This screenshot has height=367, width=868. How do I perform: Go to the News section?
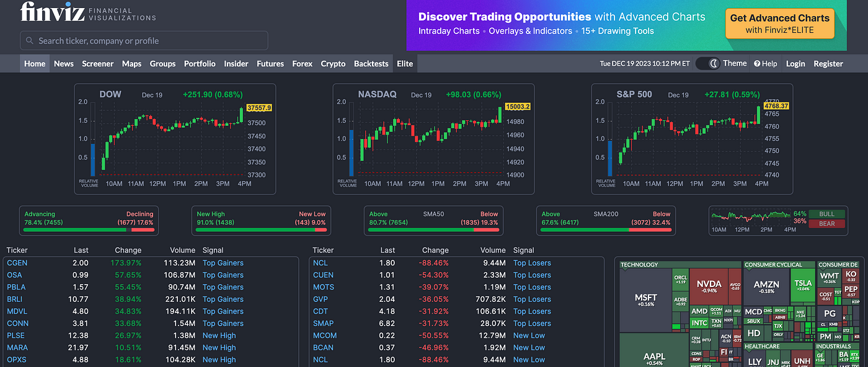point(64,63)
